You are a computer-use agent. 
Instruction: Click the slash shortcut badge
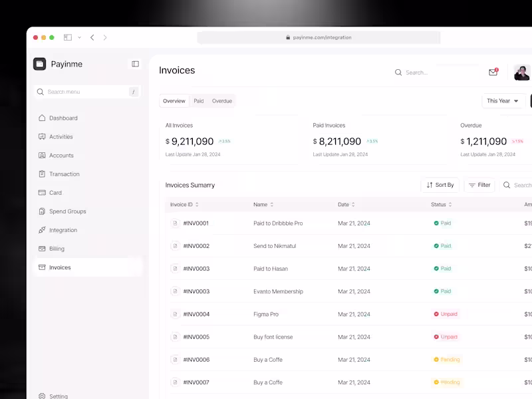point(134,92)
